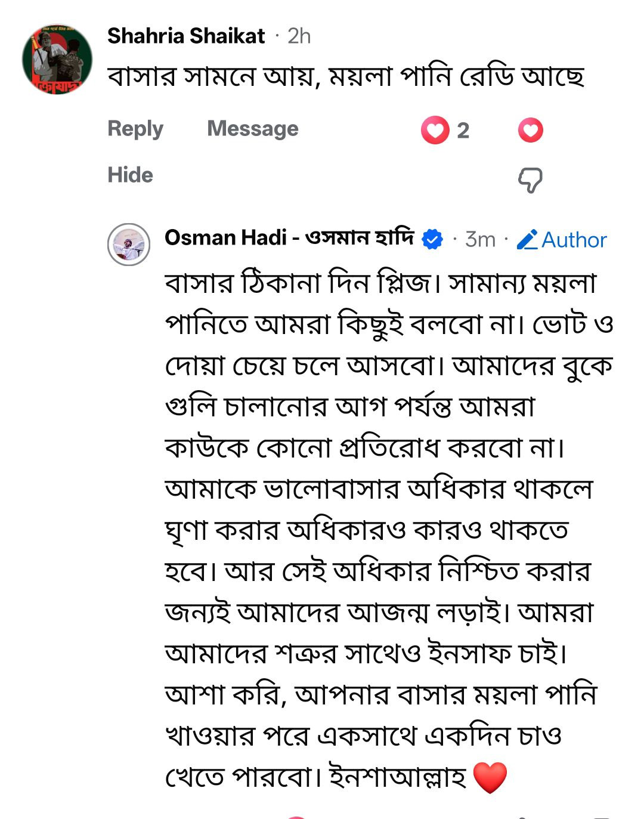Click the red heart emoji ending the reply
Screen dimensions: 644x819
click(x=490, y=778)
